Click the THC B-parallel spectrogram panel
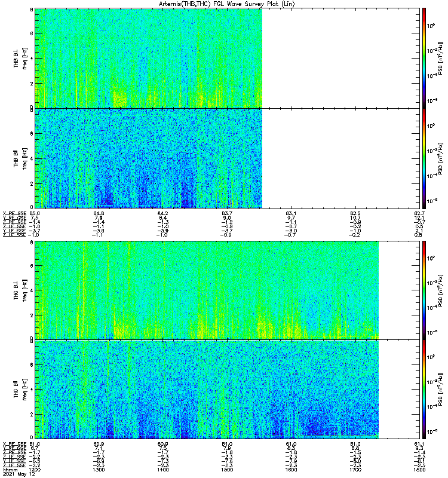This screenshot has height=478, width=448. tap(228, 390)
